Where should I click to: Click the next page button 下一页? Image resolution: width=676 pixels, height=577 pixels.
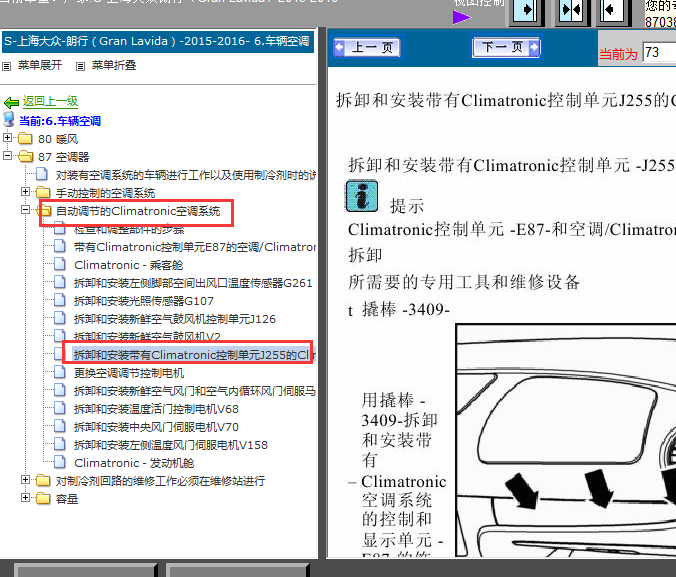(506, 47)
